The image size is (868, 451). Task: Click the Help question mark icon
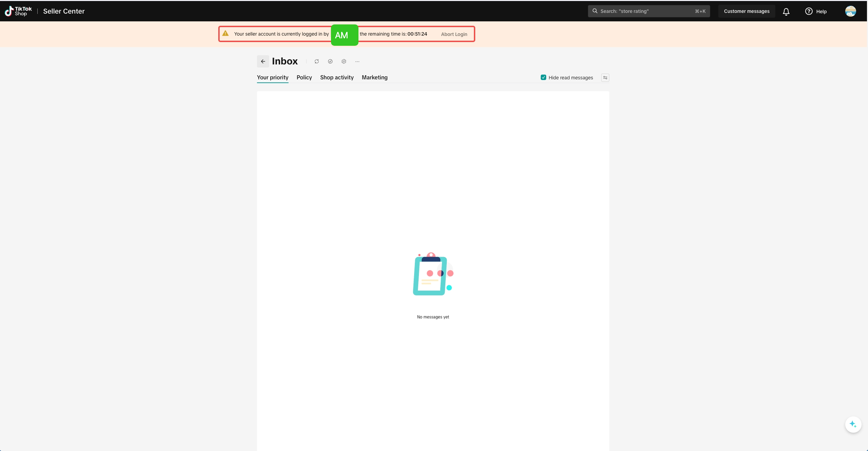809,12
